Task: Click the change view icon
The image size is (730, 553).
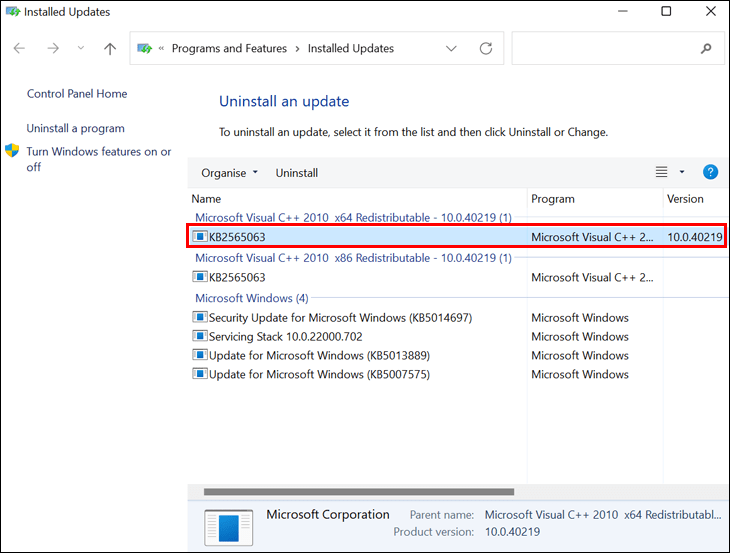Action: [661, 172]
